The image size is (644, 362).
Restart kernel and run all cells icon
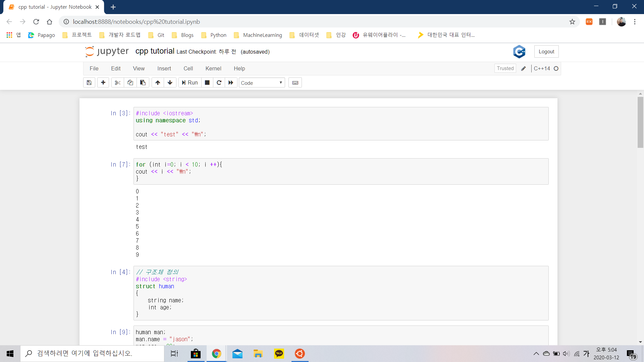[x=231, y=82]
